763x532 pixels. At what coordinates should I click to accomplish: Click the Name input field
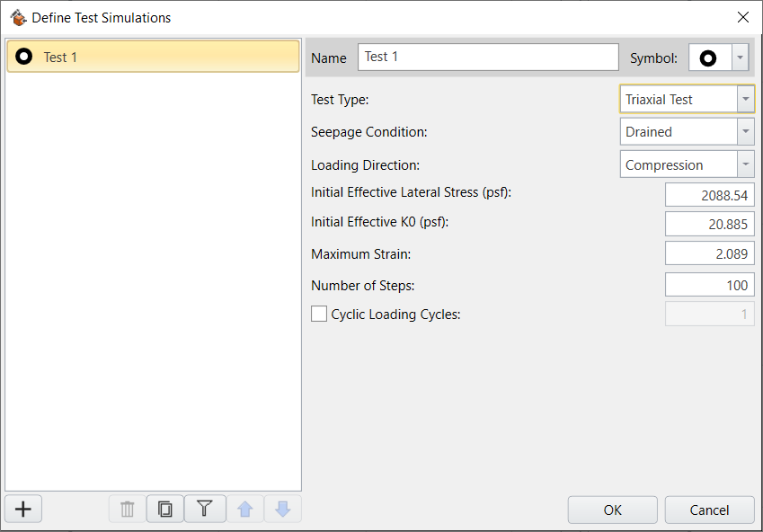[488, 57]
